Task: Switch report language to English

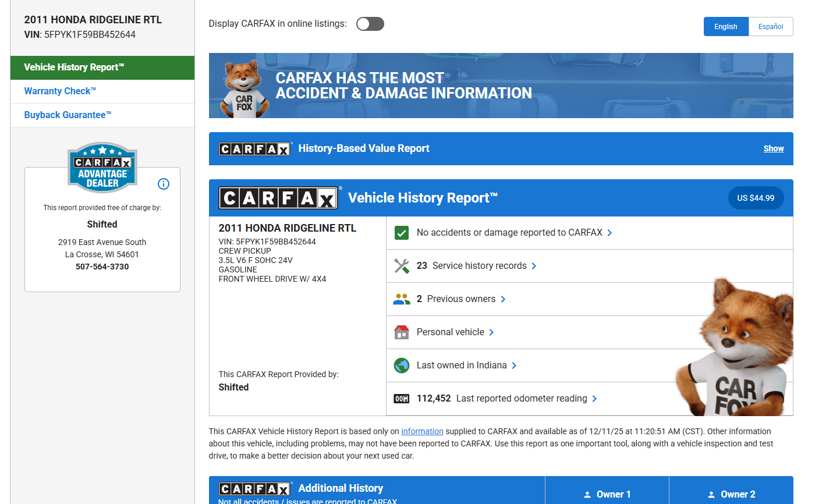Action: click(725, 27)
